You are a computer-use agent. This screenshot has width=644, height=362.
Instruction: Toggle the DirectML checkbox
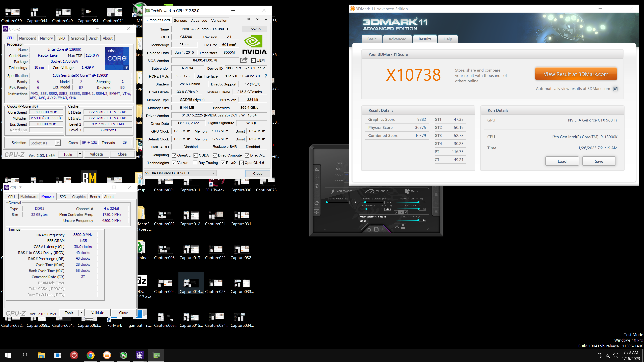coord(247,155)
